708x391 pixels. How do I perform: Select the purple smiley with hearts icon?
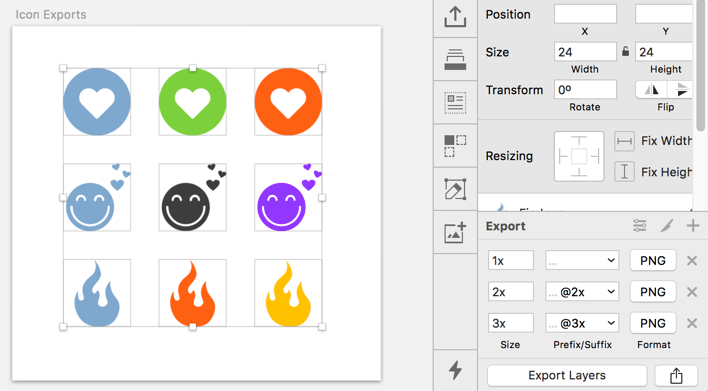[x=288, y=197]
